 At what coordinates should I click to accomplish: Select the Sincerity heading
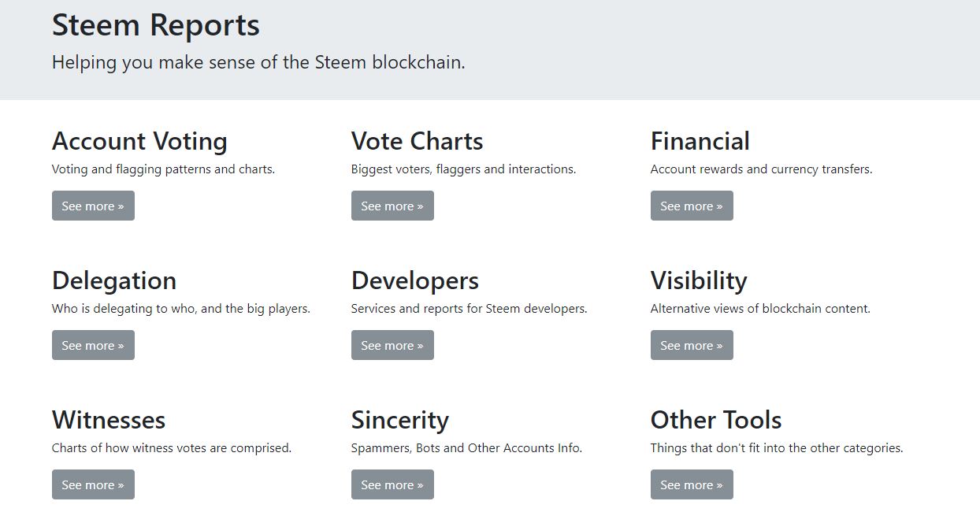point(399,420)
